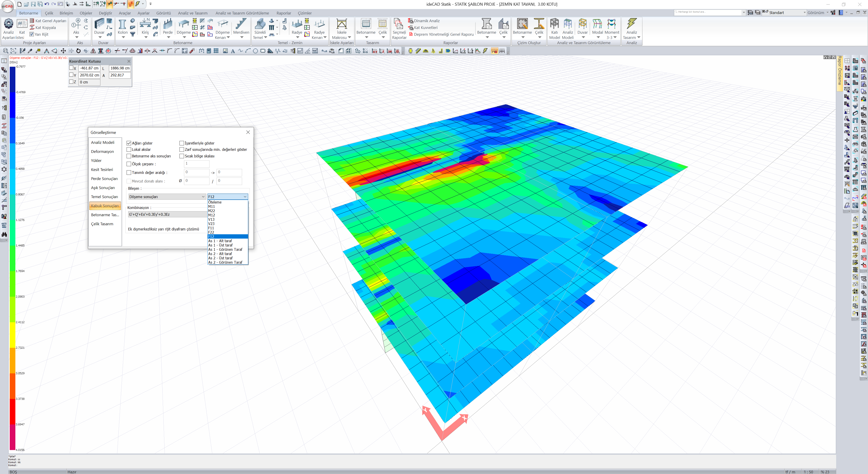
Task: Uncheck the Ağları göster checkbox
Action: (129, 143)
